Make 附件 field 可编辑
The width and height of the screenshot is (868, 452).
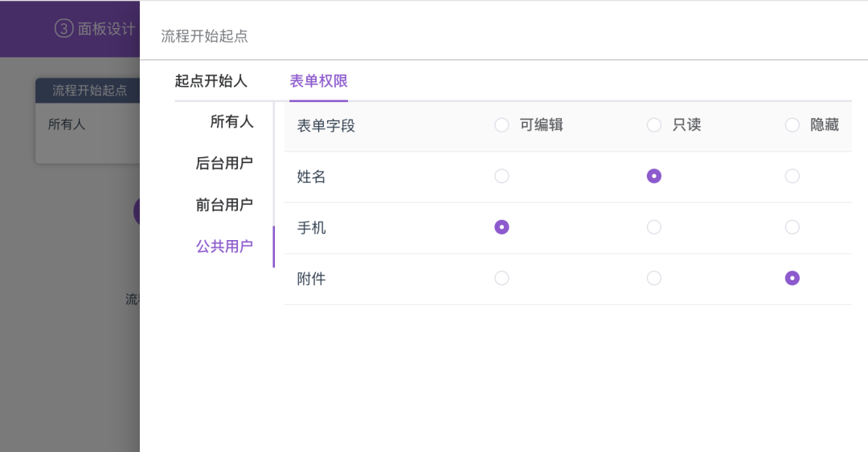[x=502, y=279]
